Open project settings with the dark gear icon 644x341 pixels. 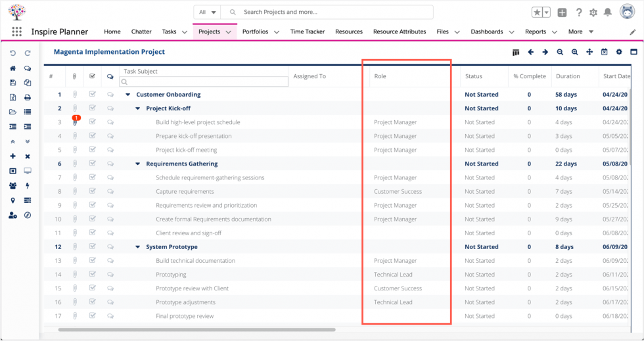619,52
